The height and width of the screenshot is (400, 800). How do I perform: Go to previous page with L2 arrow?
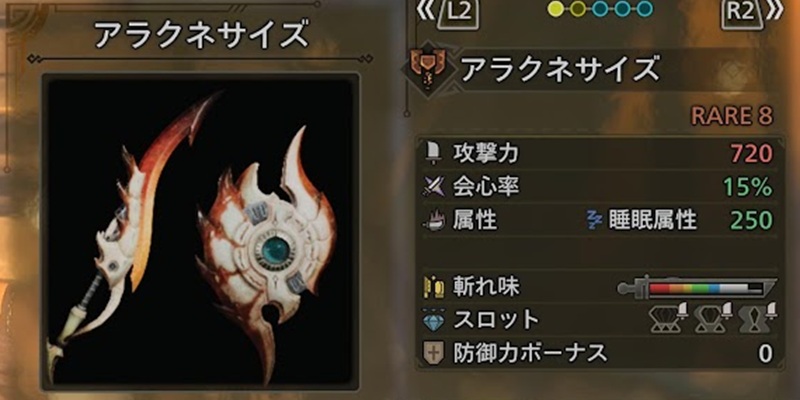[425, 10]
